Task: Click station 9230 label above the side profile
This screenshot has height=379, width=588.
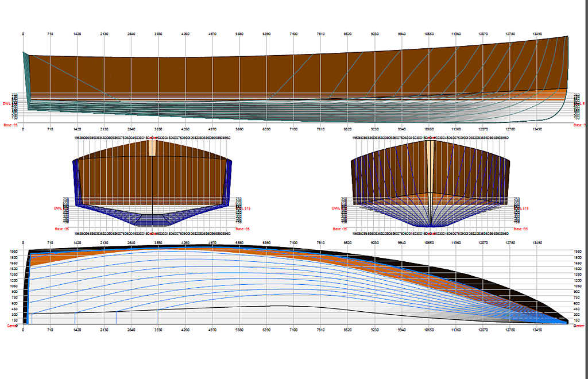Action: [x=374, y=34]
